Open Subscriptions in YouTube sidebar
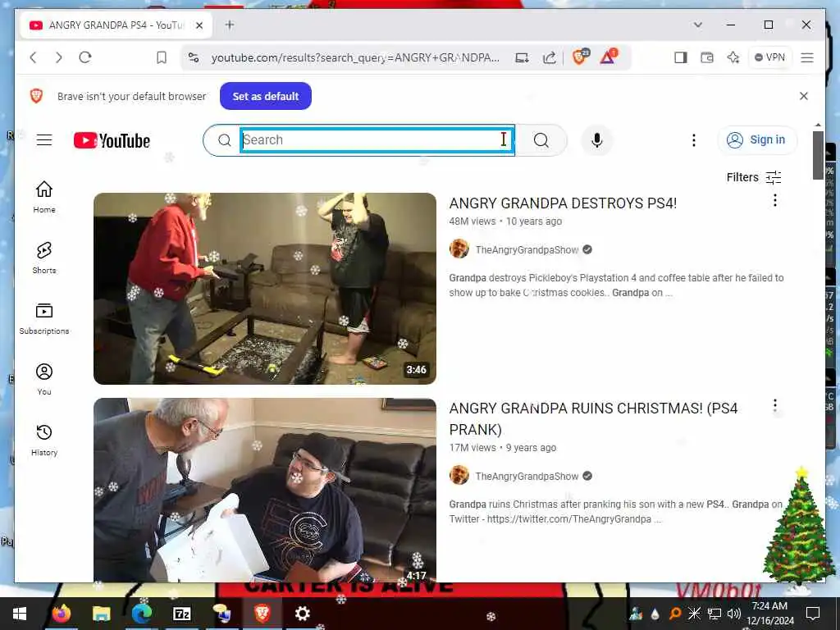 pyautogui.click(x=44, y=319)
